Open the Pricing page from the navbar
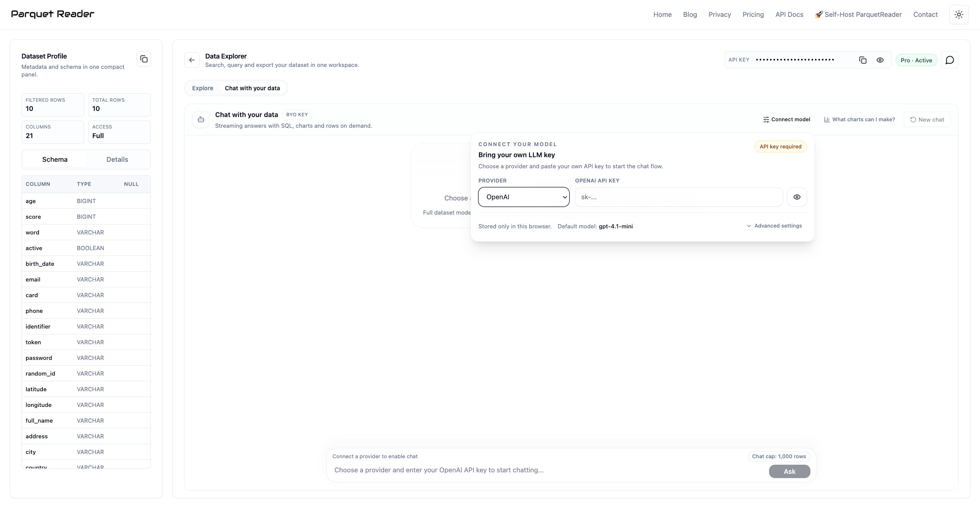The height and width of the screenshot is (506, 980). click(753, 14)
